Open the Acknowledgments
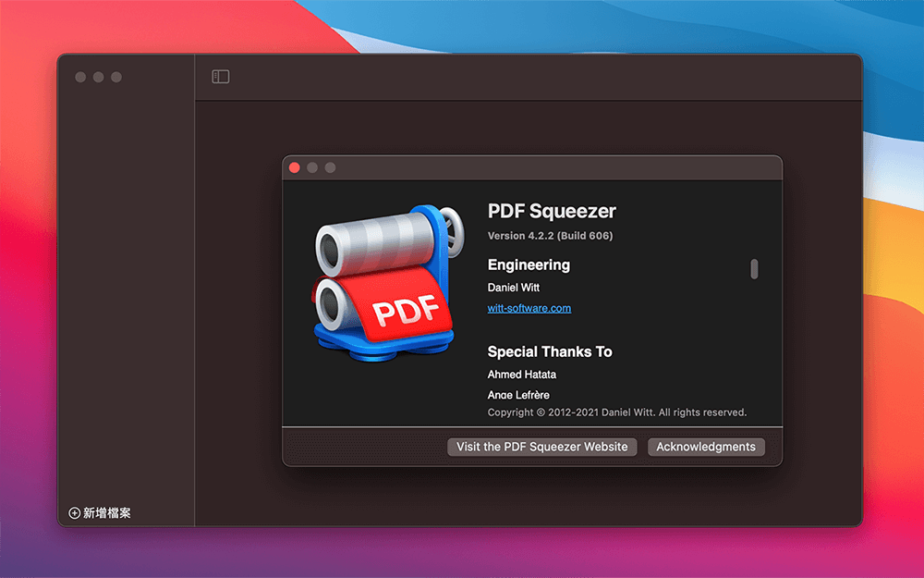This screenshot has width=924, height=578. [706, 447]
